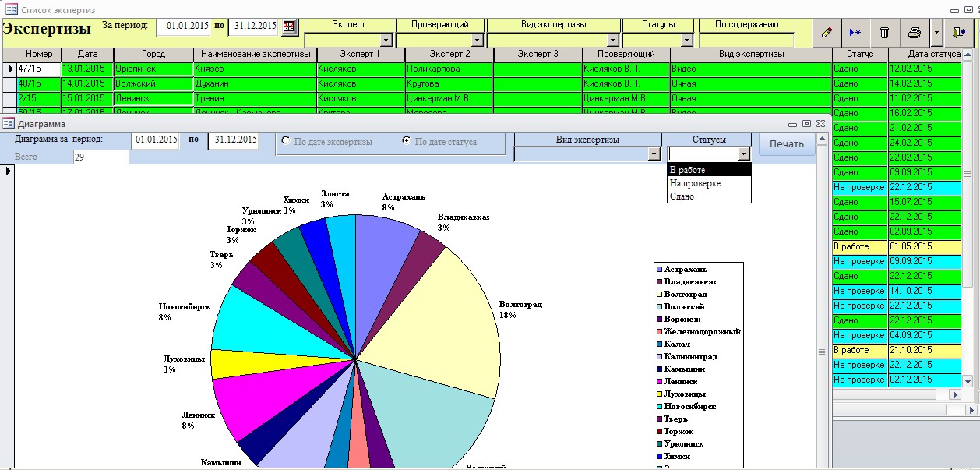
Task: Click the list's vertical scrollbar down arrow
Action: coord(968,381)
